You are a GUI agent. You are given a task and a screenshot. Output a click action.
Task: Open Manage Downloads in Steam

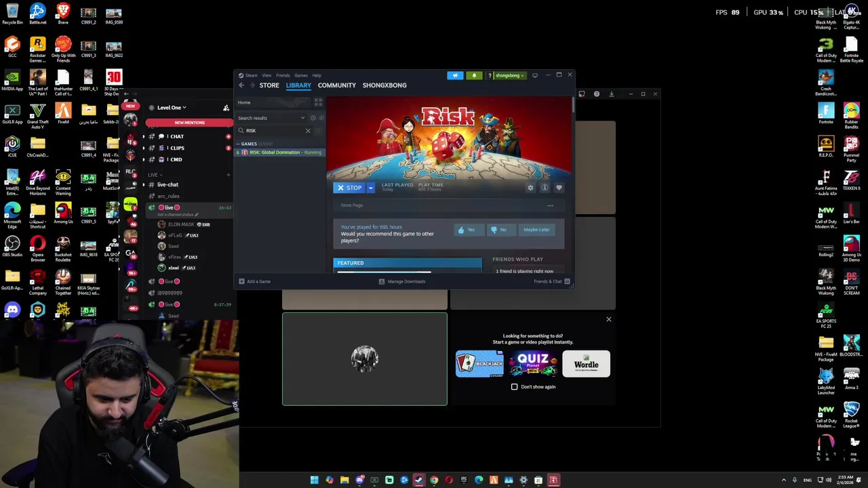coord(402,281)
